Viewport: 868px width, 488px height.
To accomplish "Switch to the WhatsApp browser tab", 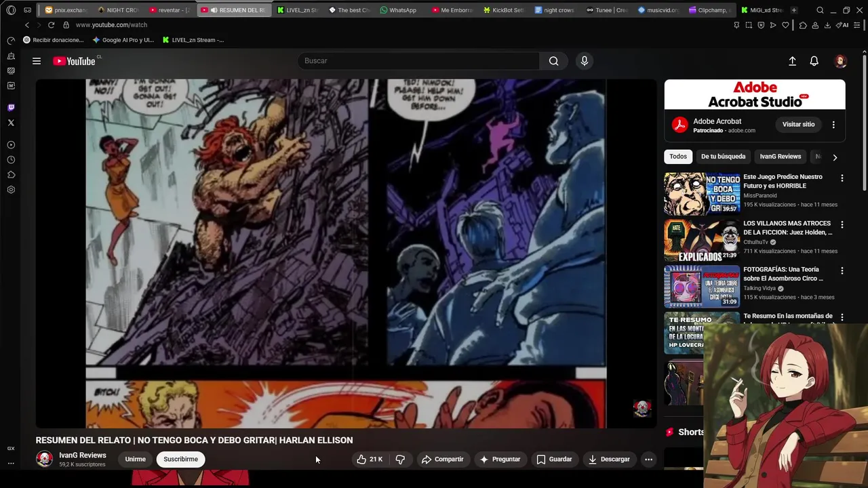I will coord(399,10).
